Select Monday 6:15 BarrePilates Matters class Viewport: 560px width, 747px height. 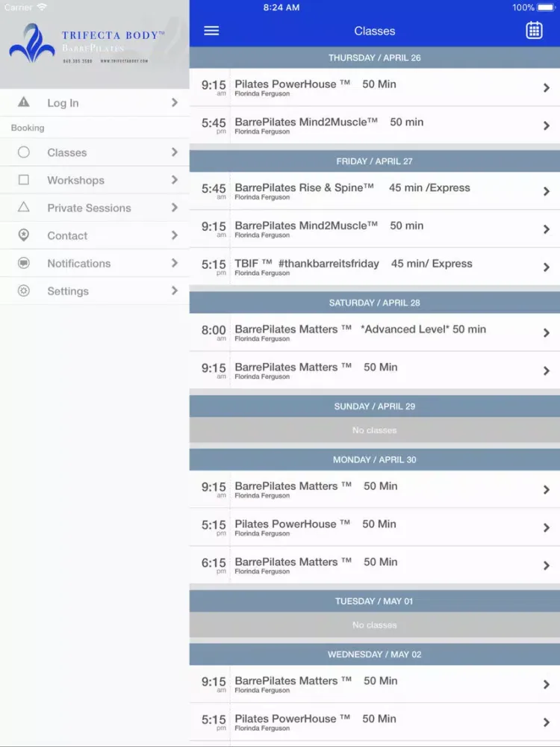(375, 565)
